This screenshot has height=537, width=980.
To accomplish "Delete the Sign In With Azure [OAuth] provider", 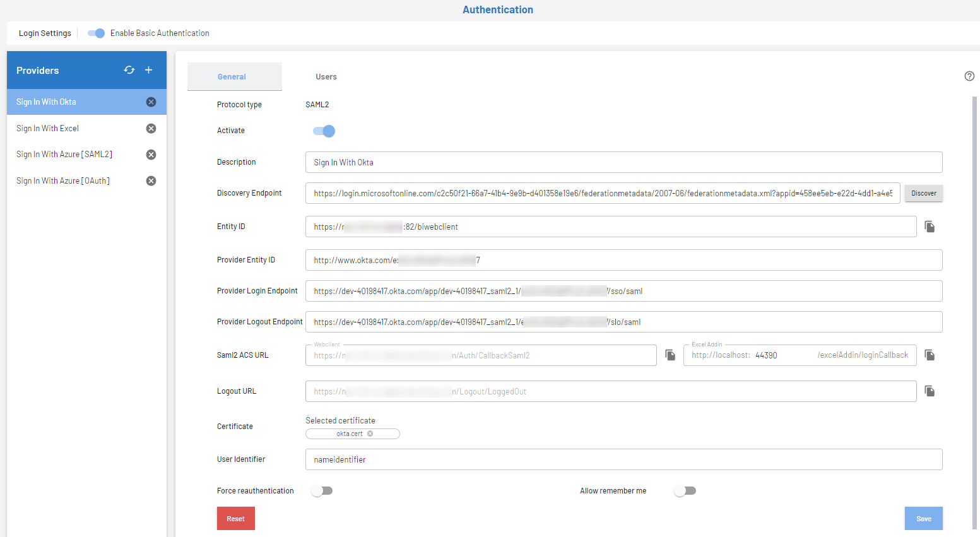I will (151, 180).
